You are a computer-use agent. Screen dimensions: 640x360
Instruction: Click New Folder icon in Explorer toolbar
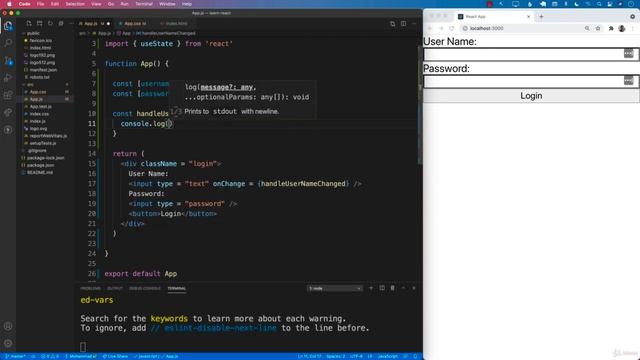click(40, 24)
